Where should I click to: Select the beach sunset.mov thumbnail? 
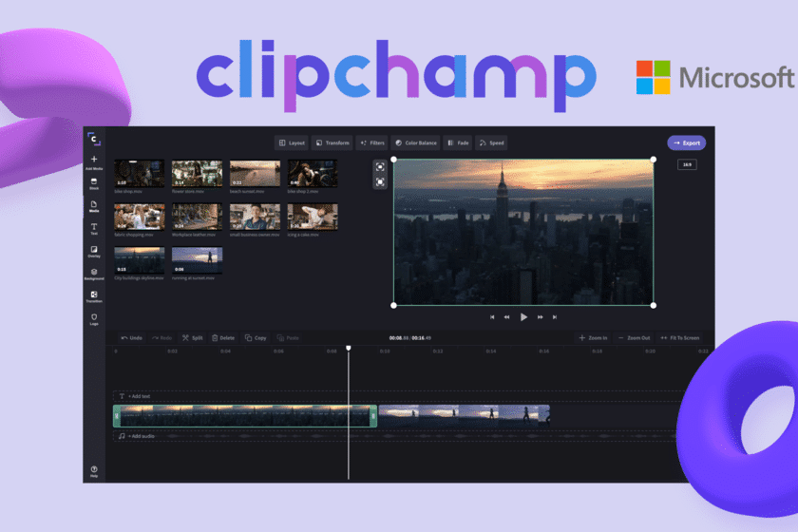click(255, 173)
